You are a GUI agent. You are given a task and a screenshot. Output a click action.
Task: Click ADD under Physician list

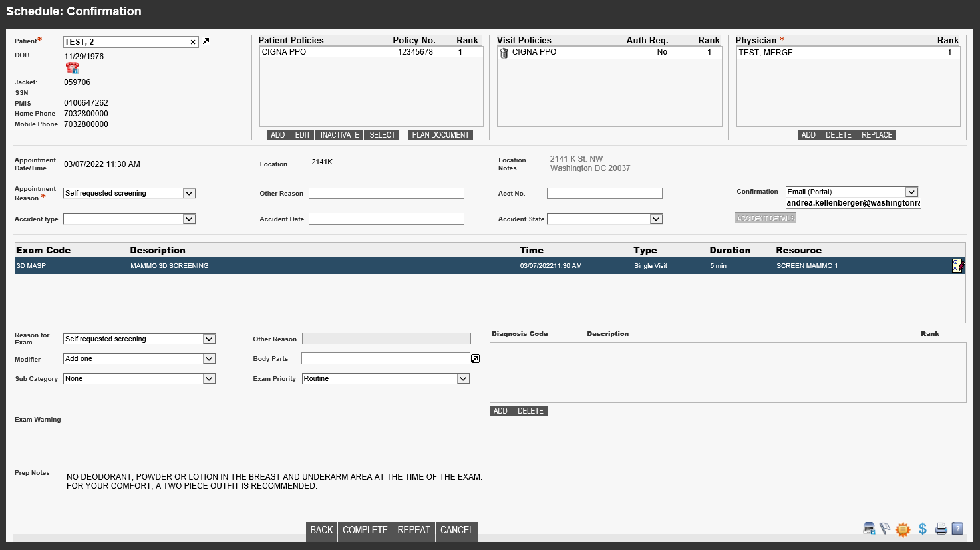click(808, 135)
